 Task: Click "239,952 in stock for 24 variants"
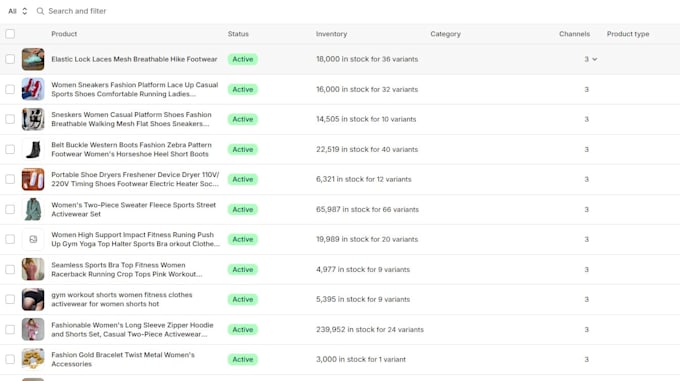(x=370, y=329)
